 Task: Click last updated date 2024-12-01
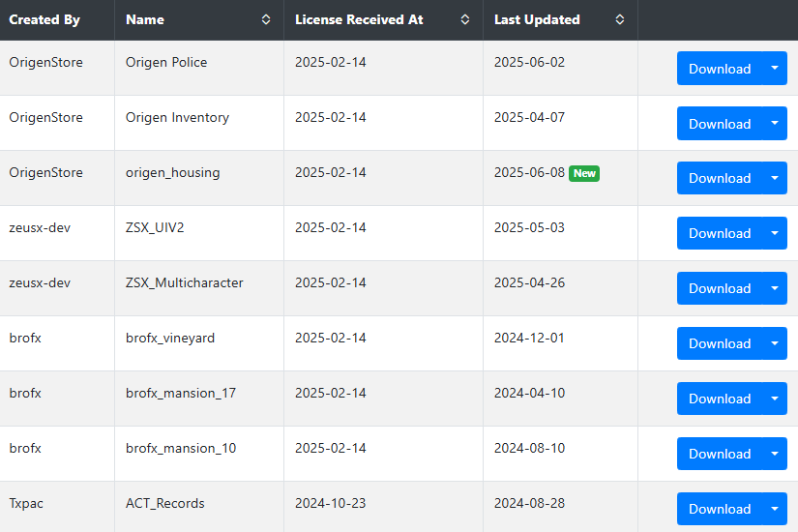coord(529,338)
